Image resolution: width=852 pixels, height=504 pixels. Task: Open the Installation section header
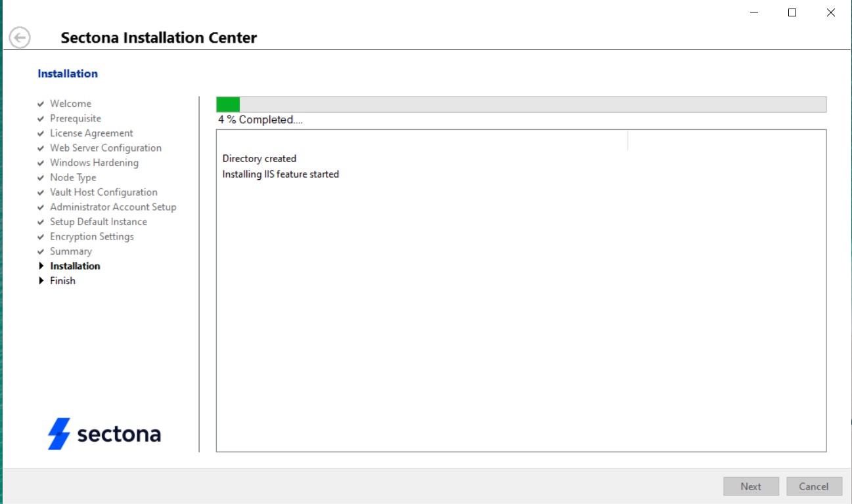click(x=67, y=73)
